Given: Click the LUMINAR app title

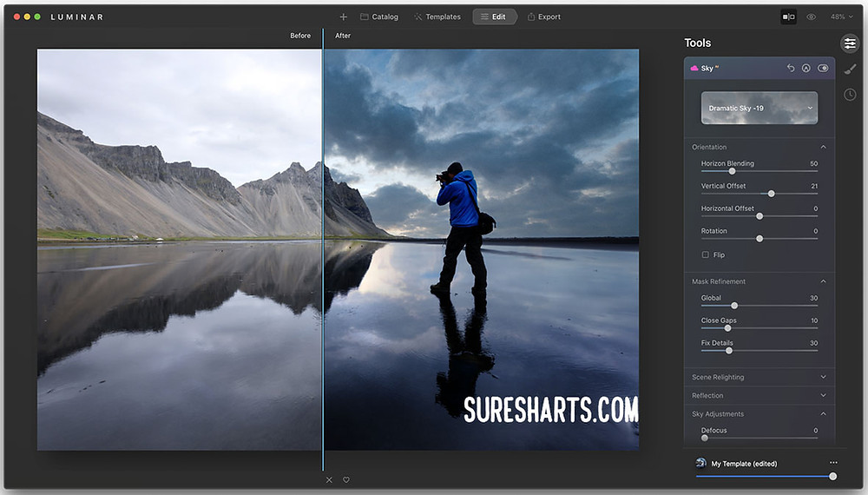Looking at the screenshot, I should click(x=77, y=17).
